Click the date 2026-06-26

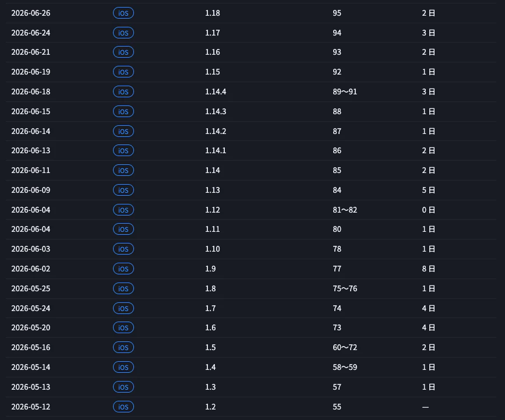click(31, 13)
